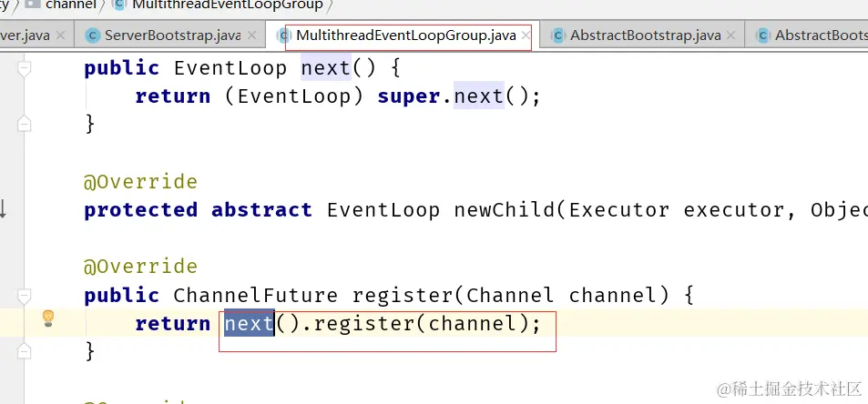Collapse the register(Channel channel) method

point(24,297)
